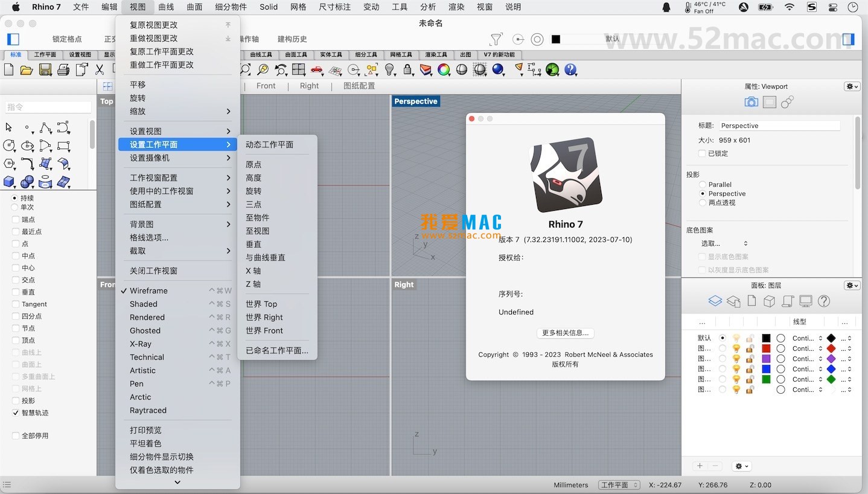
Task: Select the Rectangle tool in the sidebar
Action: click(63, 146)
